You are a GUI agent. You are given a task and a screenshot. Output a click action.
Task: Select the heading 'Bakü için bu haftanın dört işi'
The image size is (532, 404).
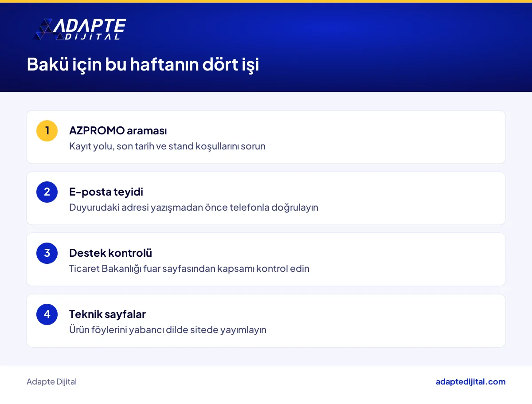[x=143, y=65]
